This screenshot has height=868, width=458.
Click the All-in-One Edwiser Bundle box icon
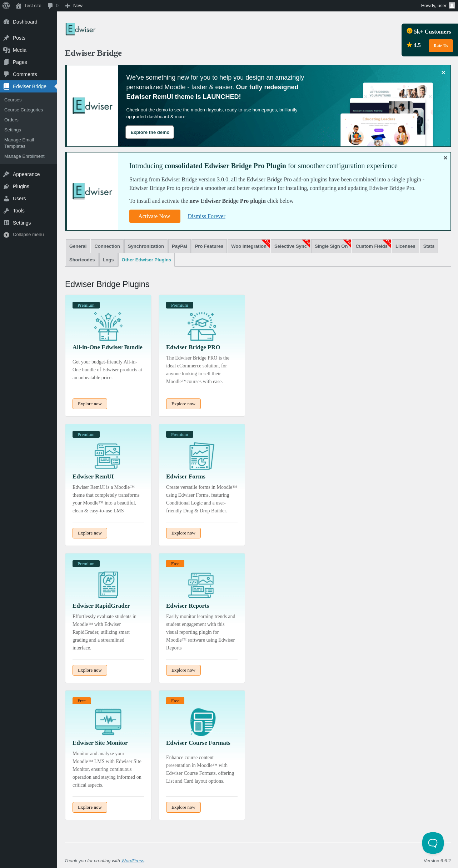point(108,326)
